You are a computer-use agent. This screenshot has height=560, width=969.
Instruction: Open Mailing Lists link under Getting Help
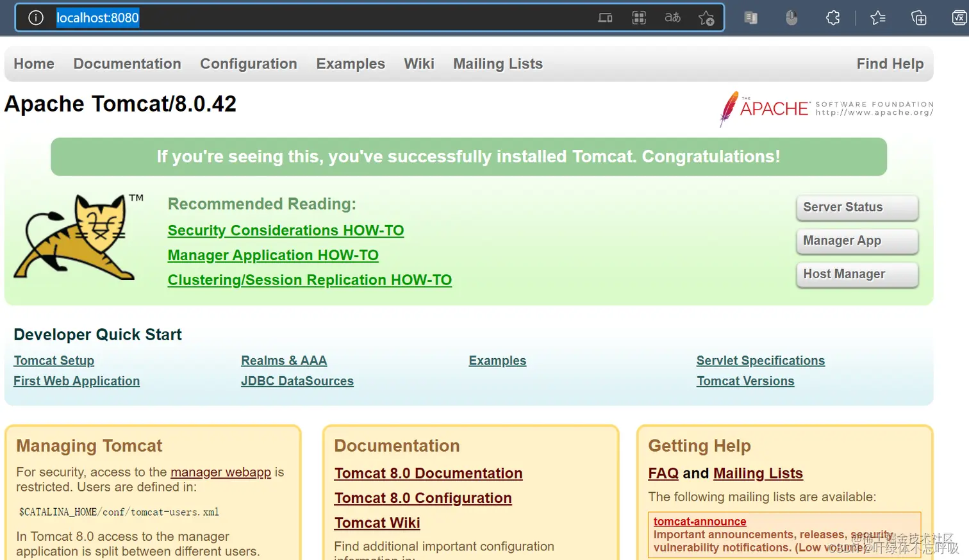point(758,474)
